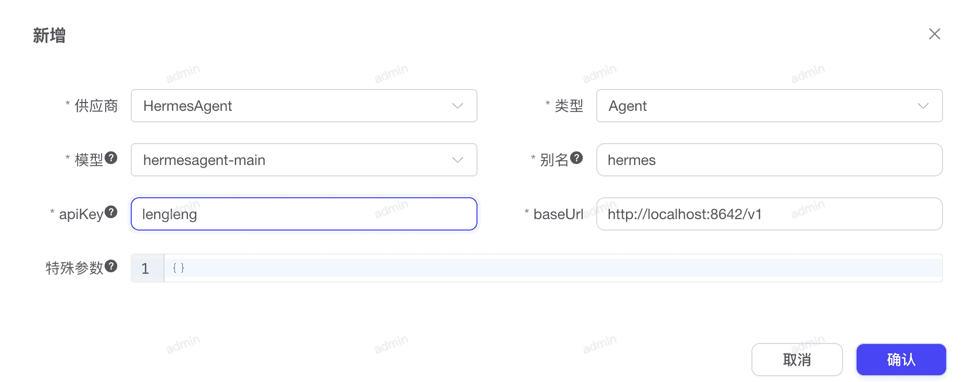980x382 pixels.
Task: Click line number 1 in the editor gutter
Action: click(146, 268)
